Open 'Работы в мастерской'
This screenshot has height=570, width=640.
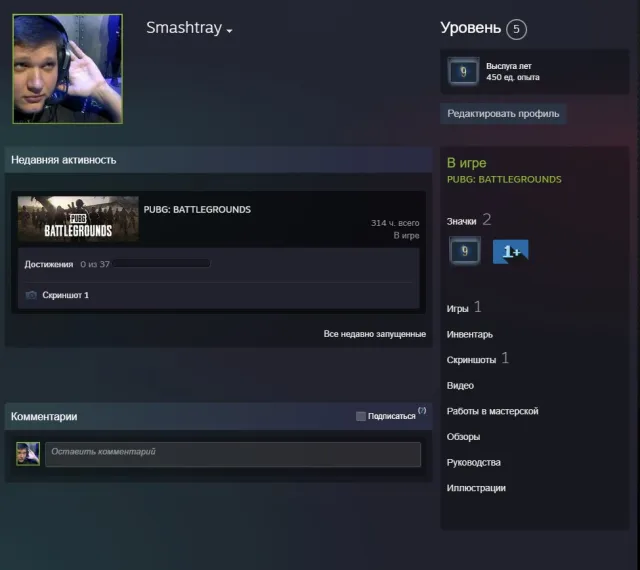(492, 411)
